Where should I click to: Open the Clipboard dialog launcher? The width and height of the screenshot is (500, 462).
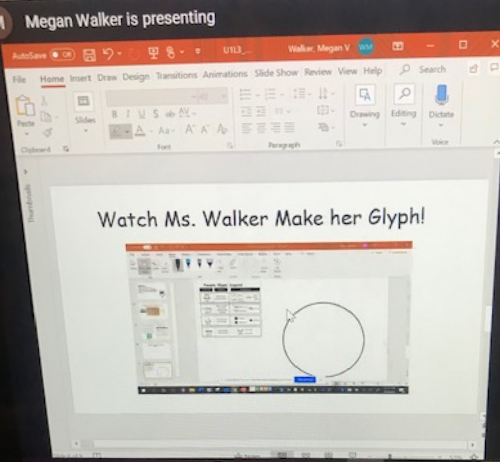(x=66, y=149)
